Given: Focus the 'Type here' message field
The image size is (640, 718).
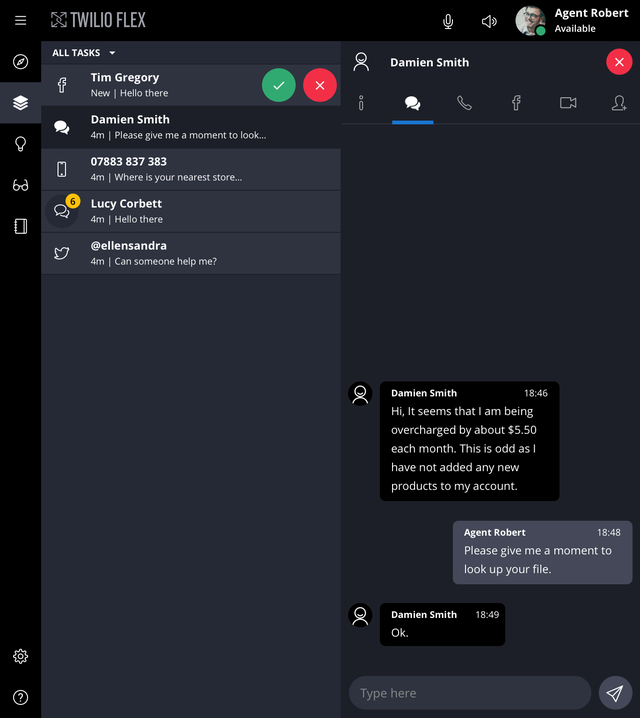Looking at the screenshot, I should (470, 693).
